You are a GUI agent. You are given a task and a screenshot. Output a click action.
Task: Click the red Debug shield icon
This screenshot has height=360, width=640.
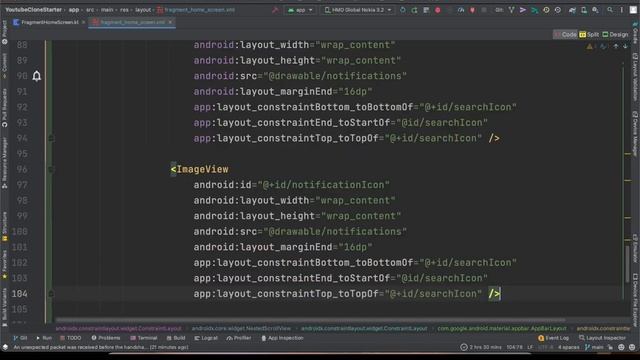pos(472,10)
